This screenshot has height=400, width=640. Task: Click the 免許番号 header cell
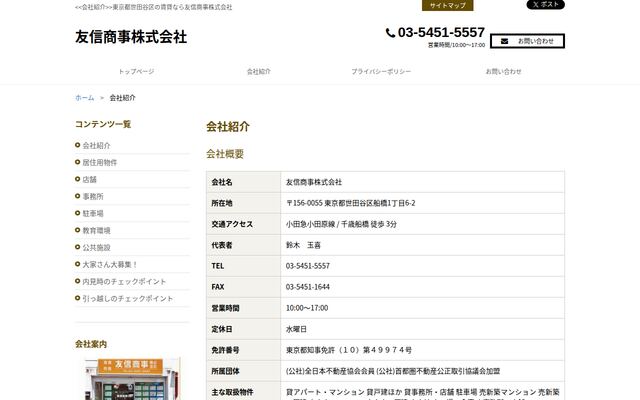tap(244, 350)
